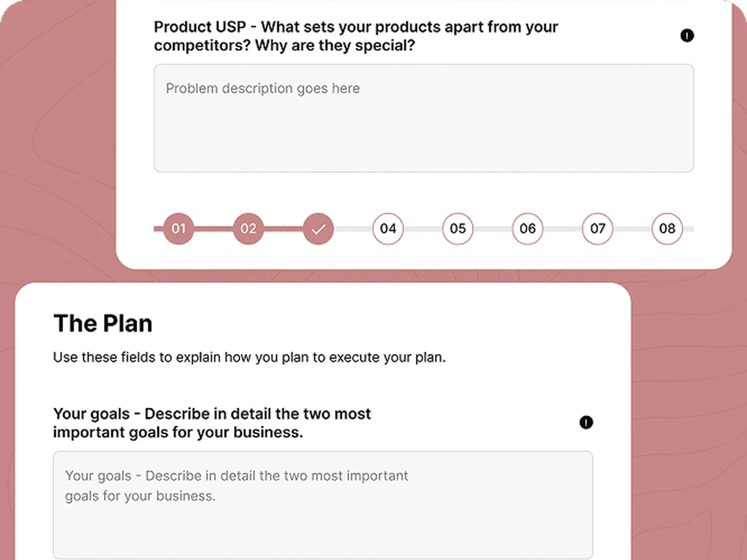Choose step 06 in the progress tracker
Image resolution: width=747 pixels, height=560 pixels.
[x=527, y=229]
